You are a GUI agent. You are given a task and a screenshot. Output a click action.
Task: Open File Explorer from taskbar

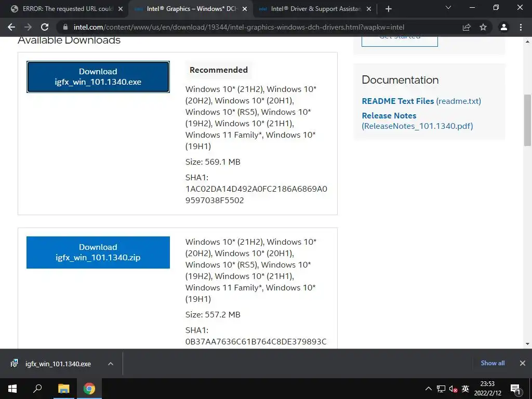click(63, 389)
